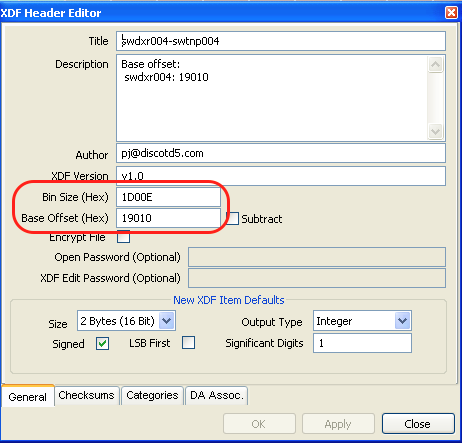The image size is (462, 443).
Task: Click into the Title text field
Action: tap(281, 41)
